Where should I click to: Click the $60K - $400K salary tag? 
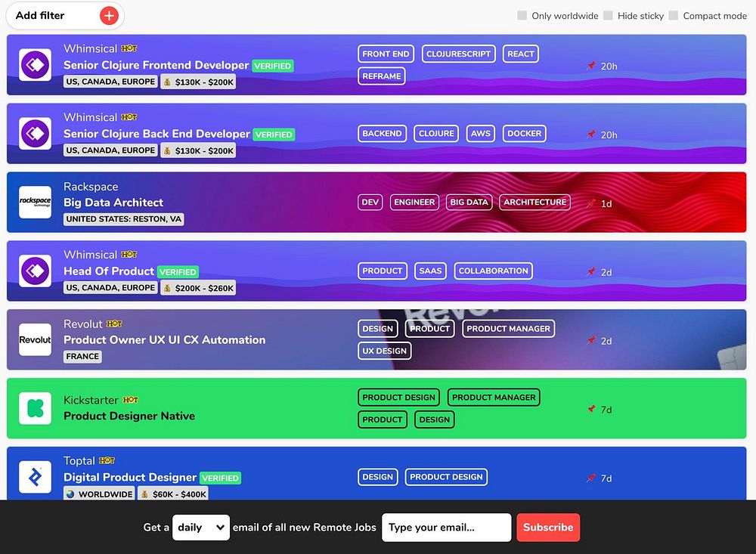point(173,494)
